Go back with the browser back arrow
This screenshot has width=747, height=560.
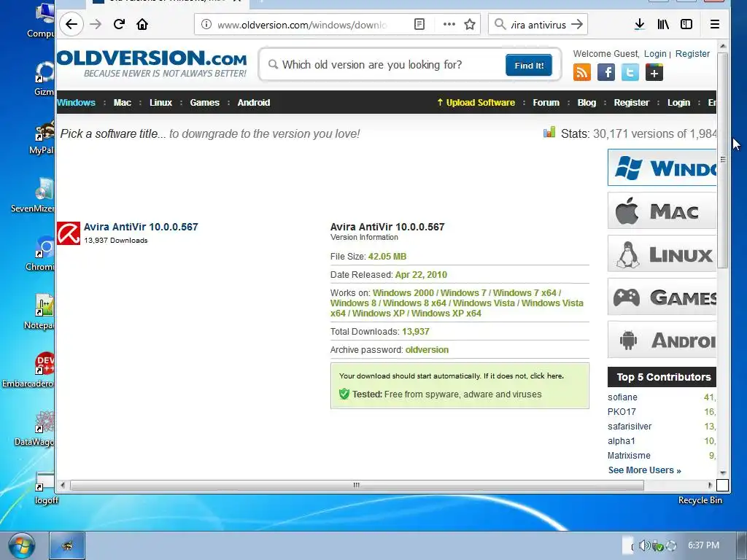pos(71,24)
